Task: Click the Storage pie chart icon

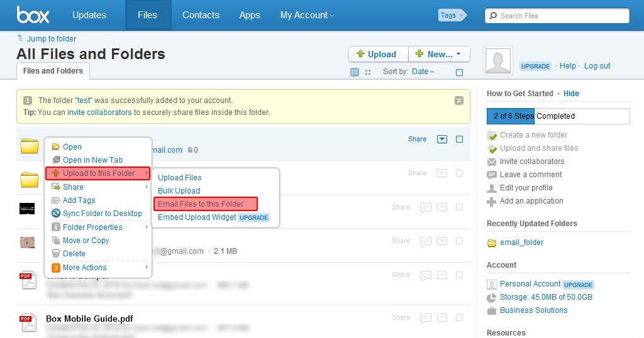Action: (492, 297)
